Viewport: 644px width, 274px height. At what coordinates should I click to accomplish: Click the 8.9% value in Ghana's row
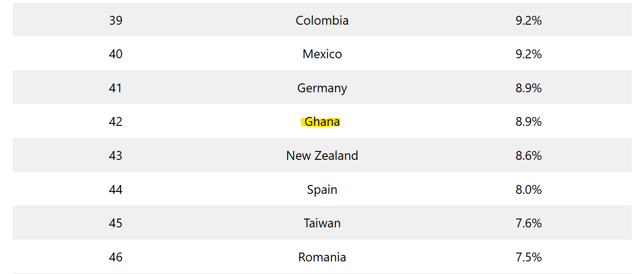point(529,122)
